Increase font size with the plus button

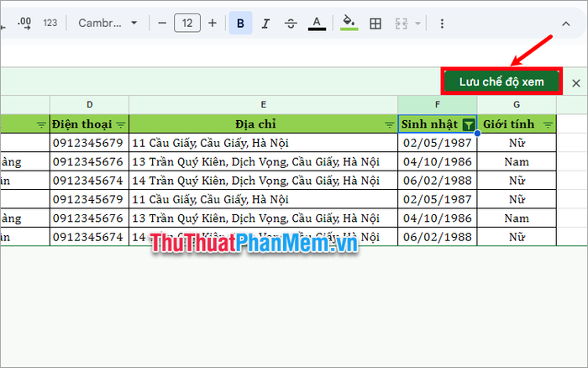213,24
